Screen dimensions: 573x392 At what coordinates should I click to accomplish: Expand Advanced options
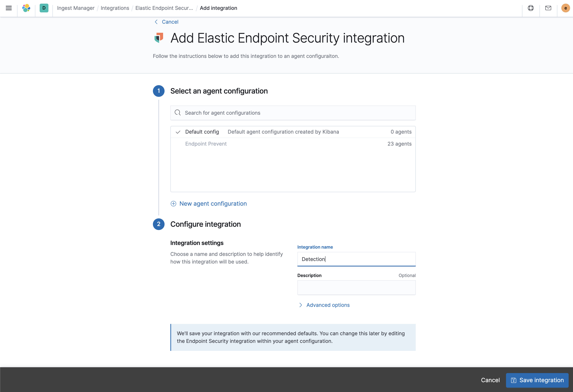tap(328, 305)
